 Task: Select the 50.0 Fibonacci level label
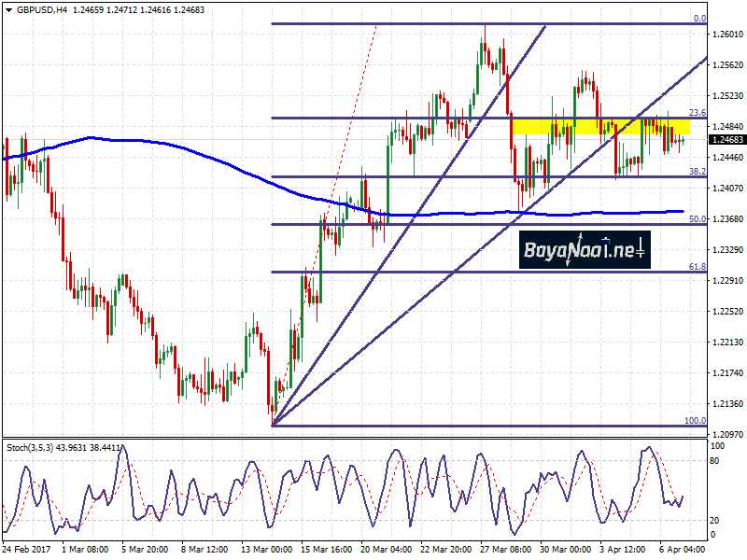[696, 219]
